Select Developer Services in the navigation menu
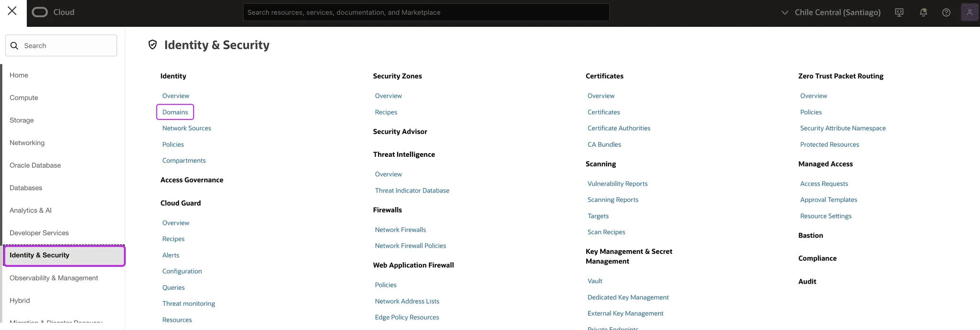 [x=39, y=233]
